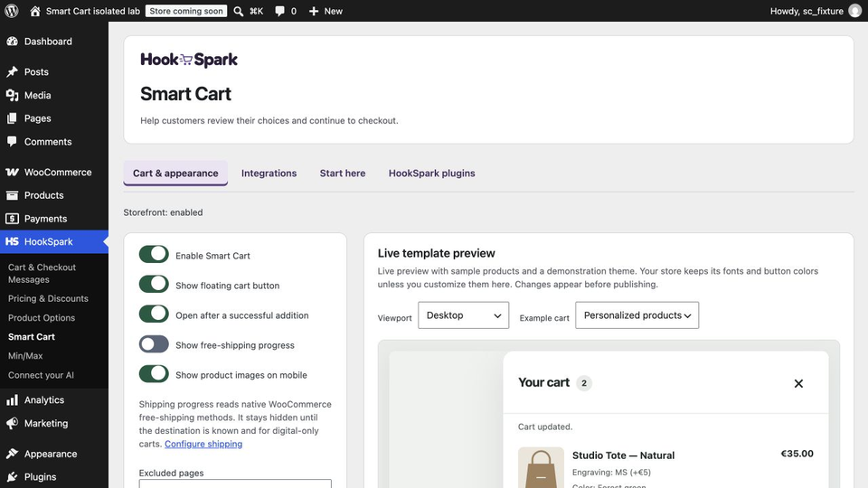Open the Viewport Desktop dropdown
This screenshot has height=488, width=868.
[463, 315]
